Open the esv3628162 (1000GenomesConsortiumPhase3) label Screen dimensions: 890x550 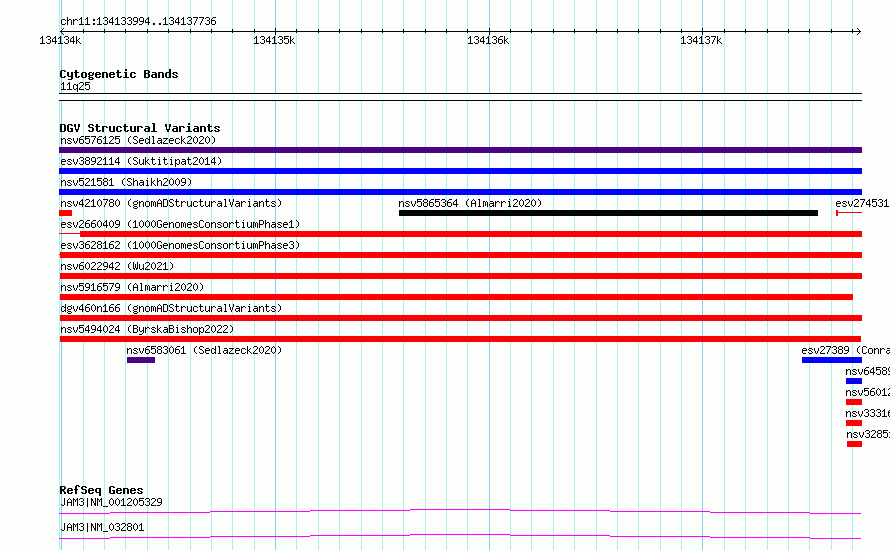tap(180, 245)
